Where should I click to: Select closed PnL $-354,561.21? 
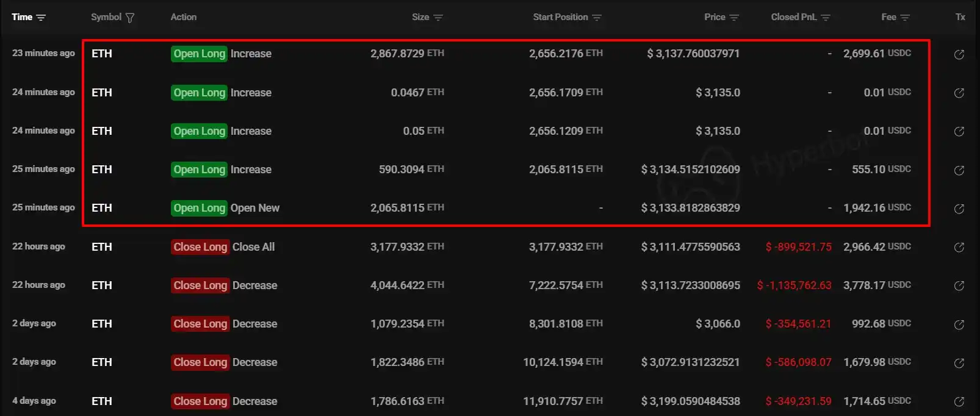tap(799, 324)
